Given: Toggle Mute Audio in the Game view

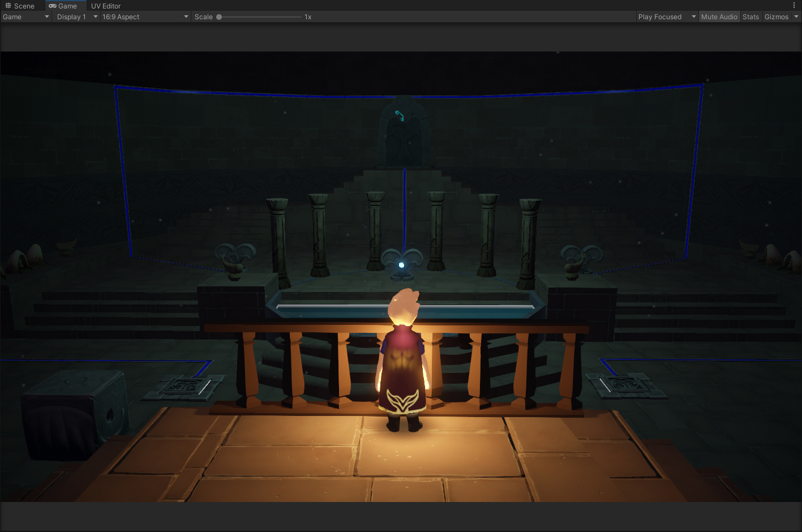Looking at the screenshot, I should [719, 17].
